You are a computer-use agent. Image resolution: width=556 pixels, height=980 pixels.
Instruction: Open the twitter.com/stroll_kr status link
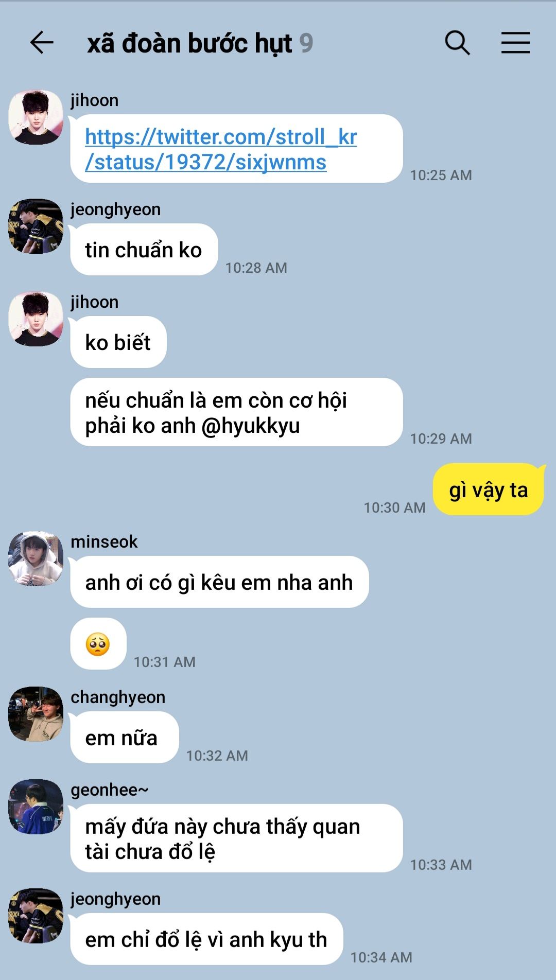click(221, 149)
